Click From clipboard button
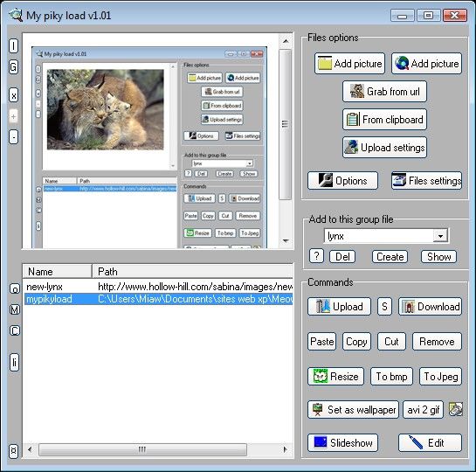 [384, 120]
